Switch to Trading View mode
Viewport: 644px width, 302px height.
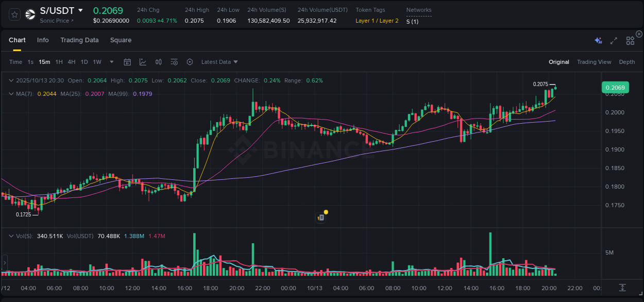tap(594, 62)
